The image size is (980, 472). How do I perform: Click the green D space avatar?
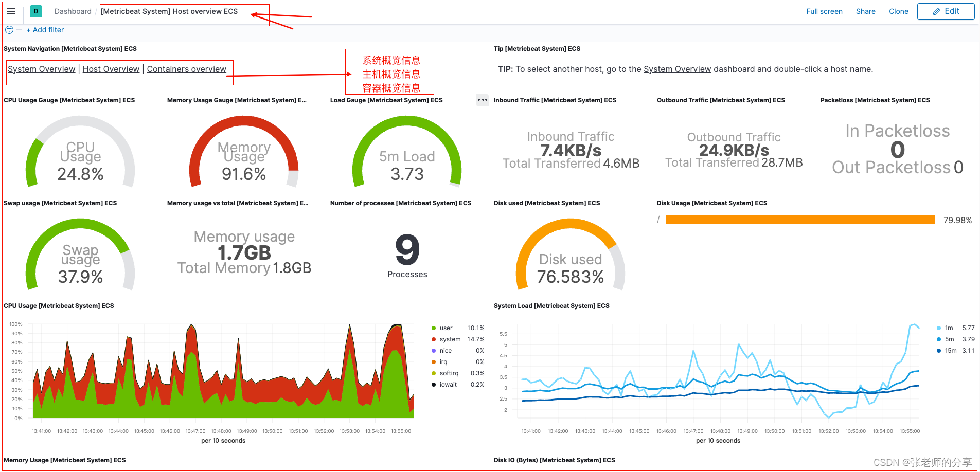(36, 11)
